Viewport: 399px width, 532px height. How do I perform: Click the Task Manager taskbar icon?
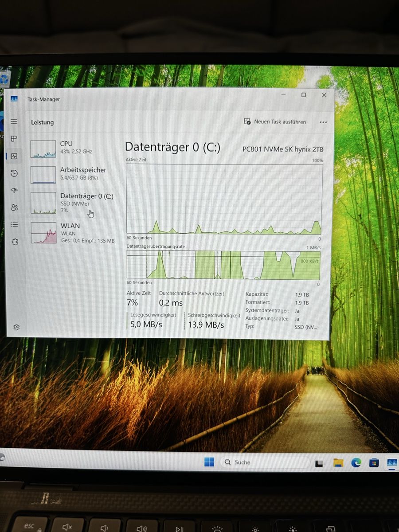click(392, 463)
